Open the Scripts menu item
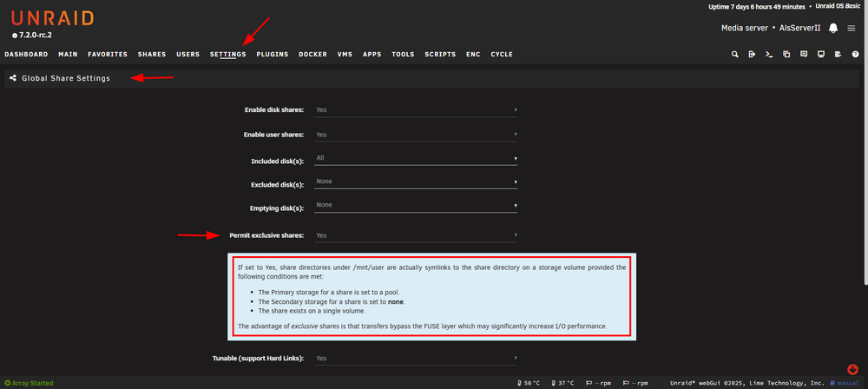 pyautogui.click(x=440, y=55)
